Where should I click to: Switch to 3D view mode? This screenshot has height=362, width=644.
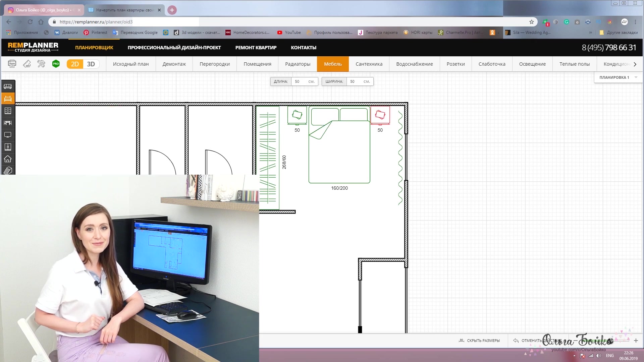pyautogui.click(x=91, y=64)
